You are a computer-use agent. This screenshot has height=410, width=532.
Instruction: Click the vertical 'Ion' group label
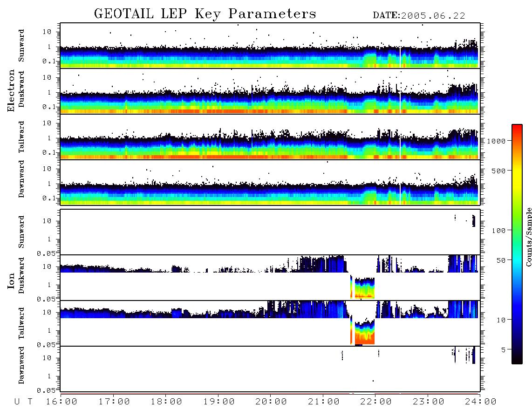[11, 280]
